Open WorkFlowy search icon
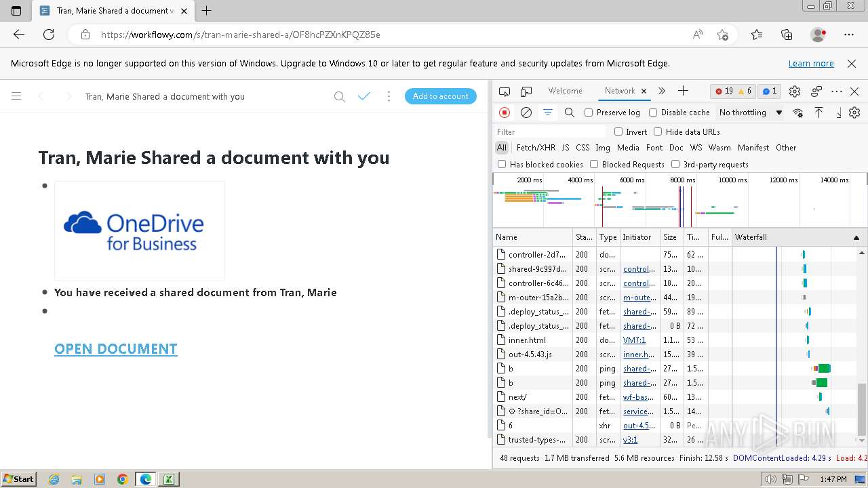868x488 pixels. (340, 96)
